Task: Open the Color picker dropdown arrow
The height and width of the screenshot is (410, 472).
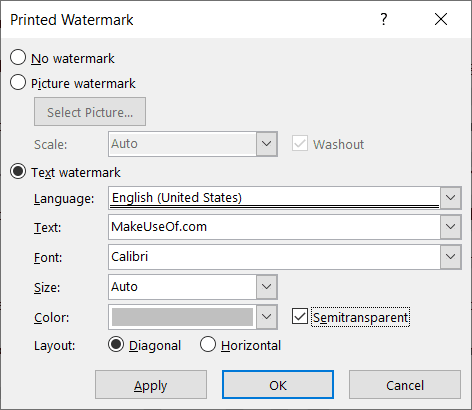Action: point(266,316)
